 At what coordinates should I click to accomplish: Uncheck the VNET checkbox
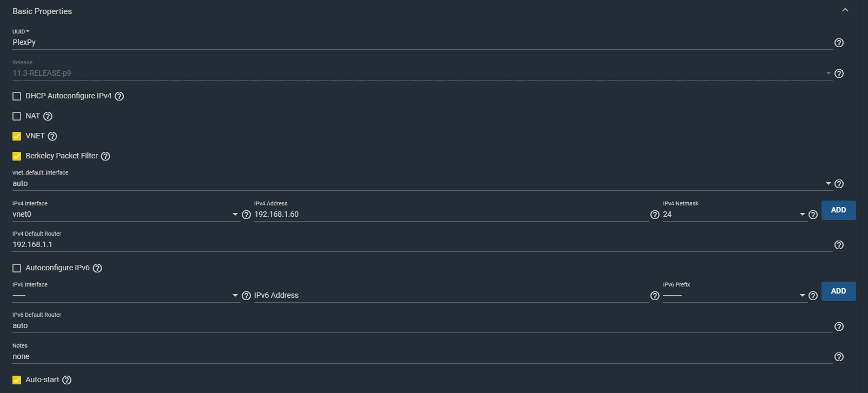17,136
